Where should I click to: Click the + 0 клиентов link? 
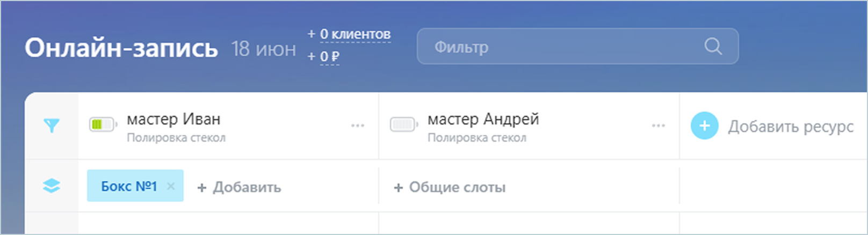349,34
